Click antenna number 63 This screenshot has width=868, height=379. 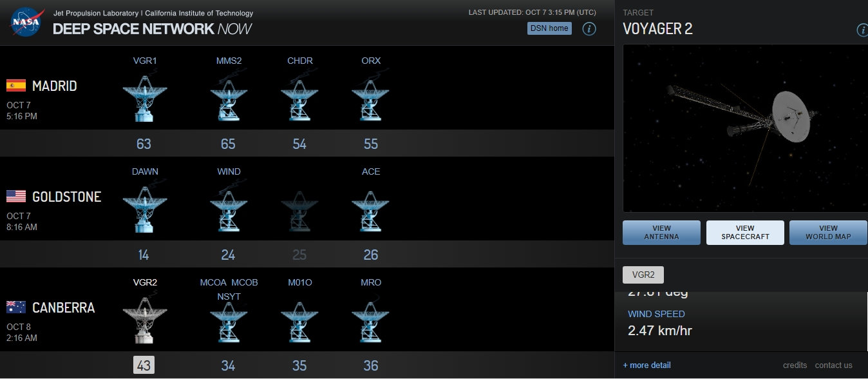[x=144, y=144]
